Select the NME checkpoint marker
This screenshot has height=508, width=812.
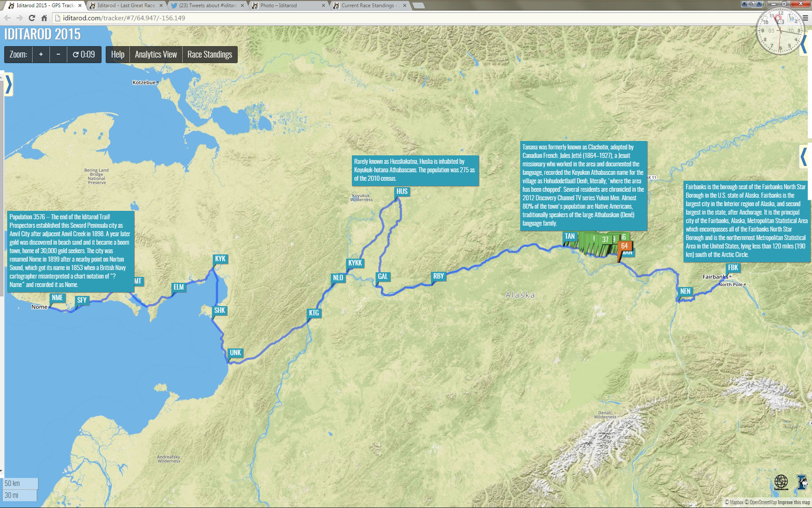[x=57, y=298]
